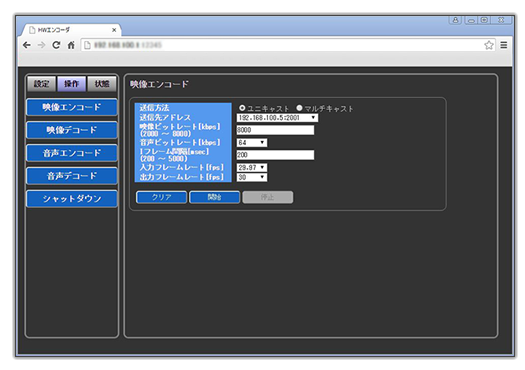Select the ユニキャスト radio button
This screenshot has height=370, width=525.
coord(242,108)
